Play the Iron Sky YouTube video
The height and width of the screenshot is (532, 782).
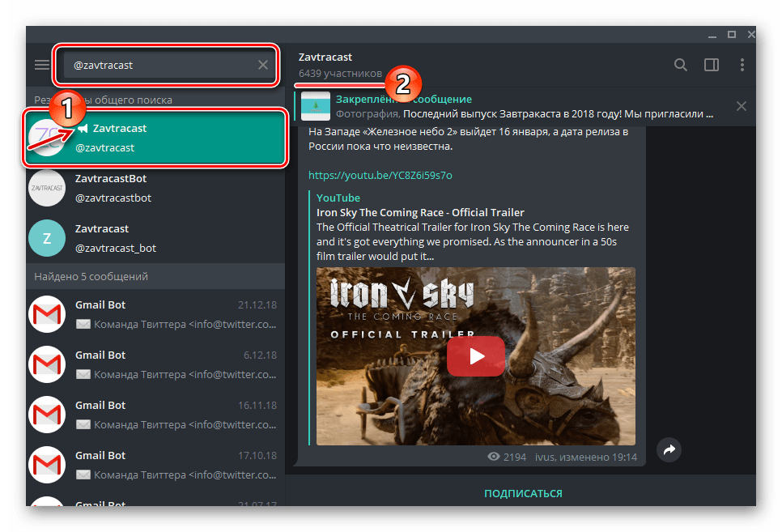(476, 356)
